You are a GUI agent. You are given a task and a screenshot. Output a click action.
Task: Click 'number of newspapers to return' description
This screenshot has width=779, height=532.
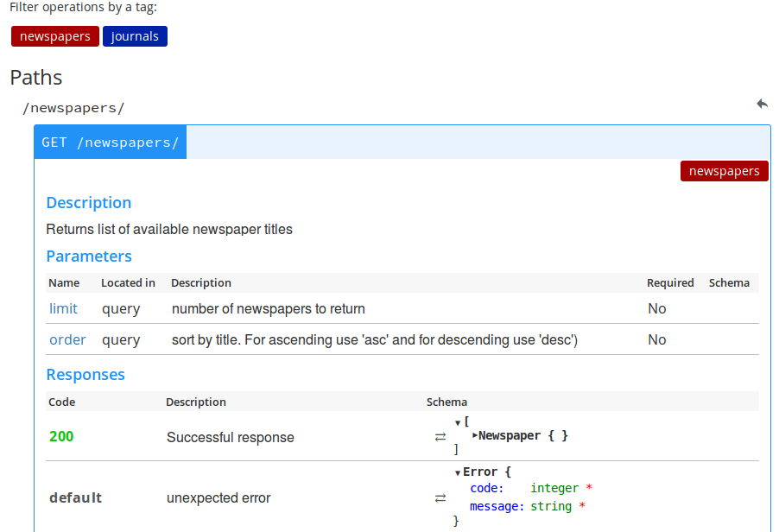[269, 308]
